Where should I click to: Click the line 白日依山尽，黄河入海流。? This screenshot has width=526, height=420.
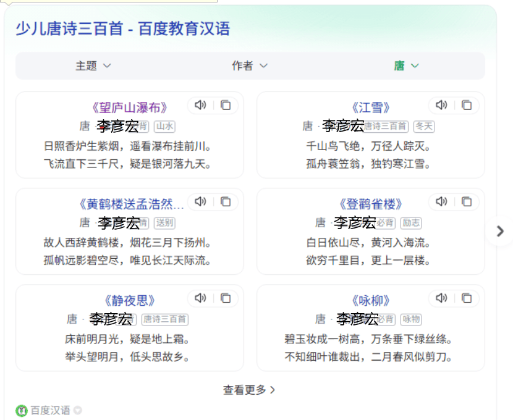coord(368,243)
